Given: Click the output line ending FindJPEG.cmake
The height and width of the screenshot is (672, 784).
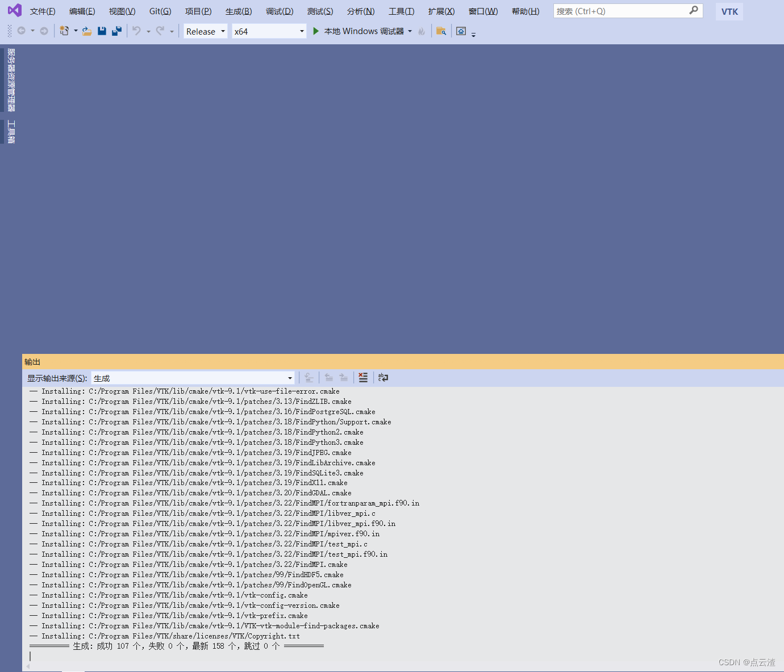Looking at the screenshot, I should [x=190, y=453].
